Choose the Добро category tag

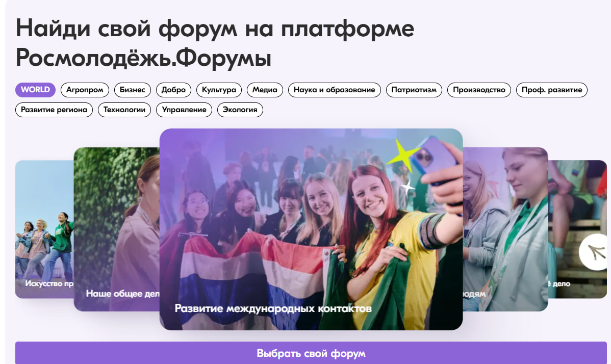(x=173, y=90)
